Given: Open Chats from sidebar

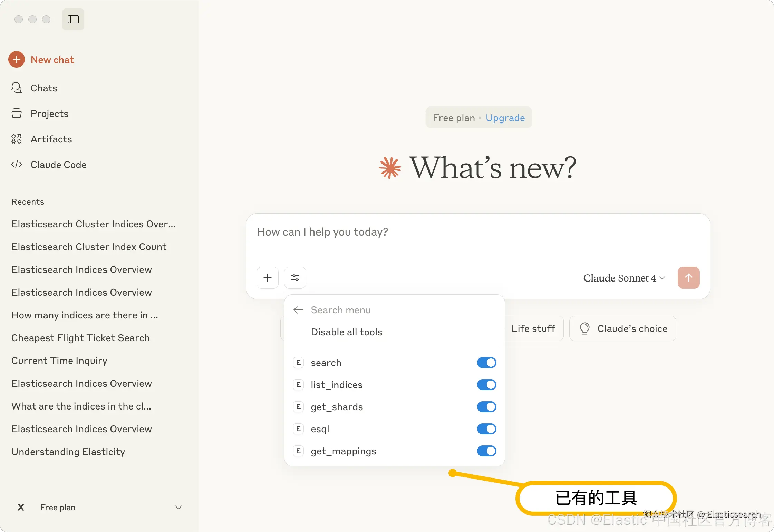Looking at the screenshot, I should tap(43, 88).
